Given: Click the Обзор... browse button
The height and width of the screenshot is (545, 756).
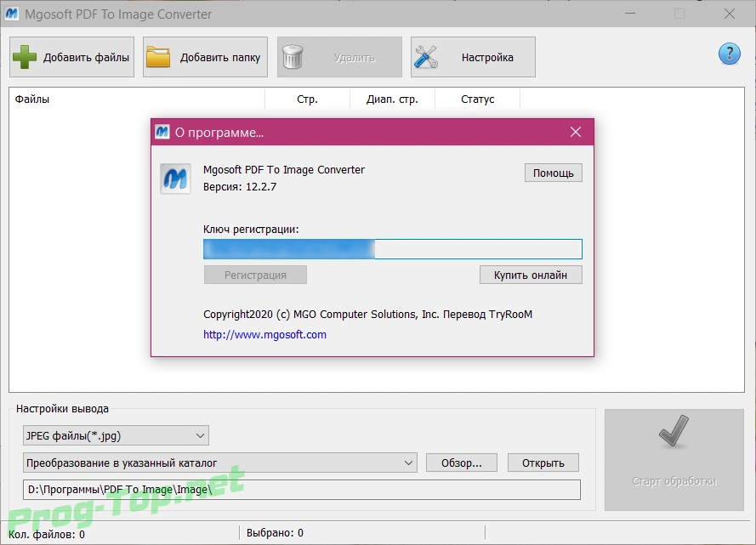Looking at the screenshot, I should pyautogui.click(x=462, y=463).
